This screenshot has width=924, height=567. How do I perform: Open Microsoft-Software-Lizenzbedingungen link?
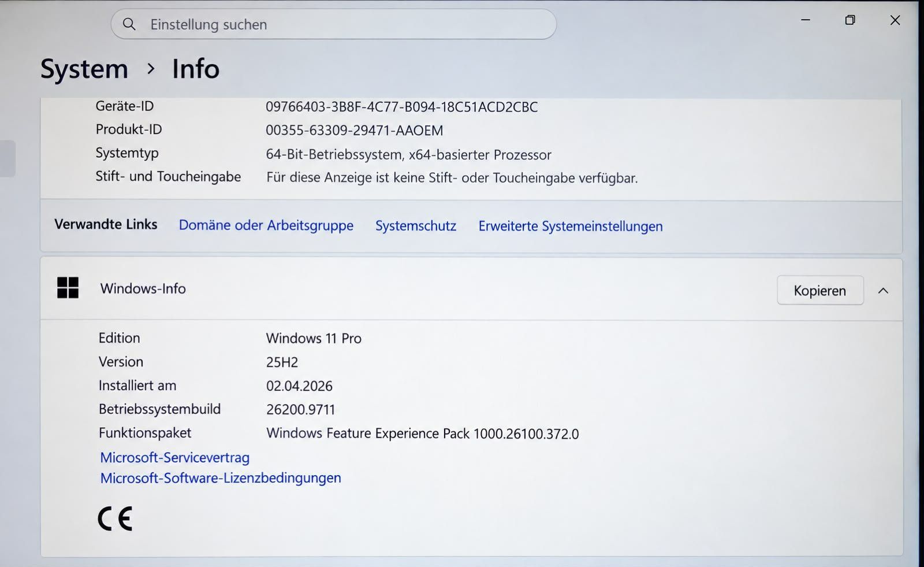click(x=221, y=478)
